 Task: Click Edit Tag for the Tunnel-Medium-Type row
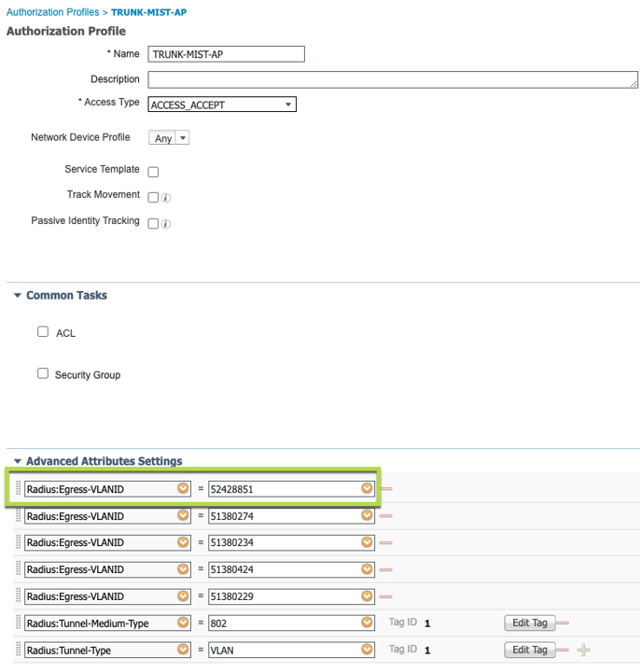tap(530, 623)
